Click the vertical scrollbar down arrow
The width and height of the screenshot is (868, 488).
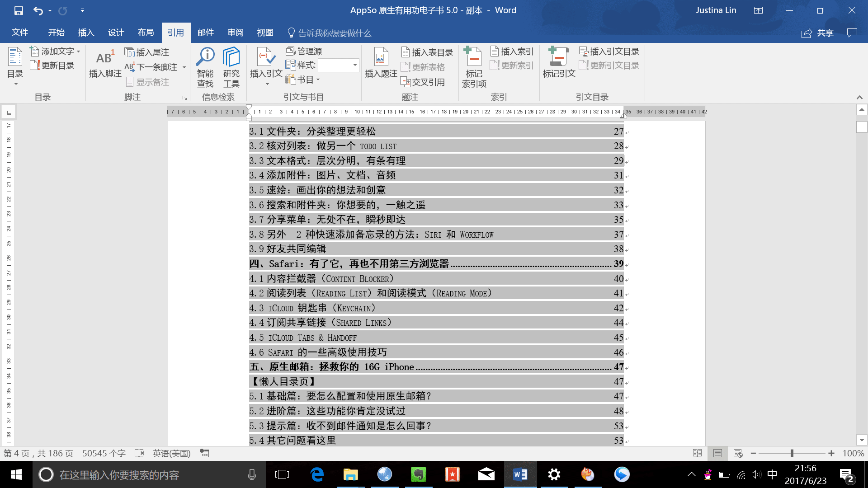(x=862, y=440)
